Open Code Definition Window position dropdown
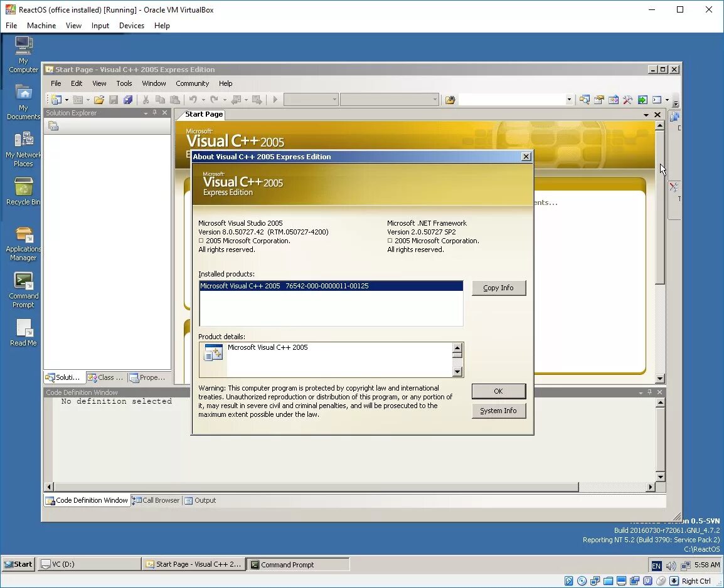Screen dimensions: 724x588 [x=641, y=392]
